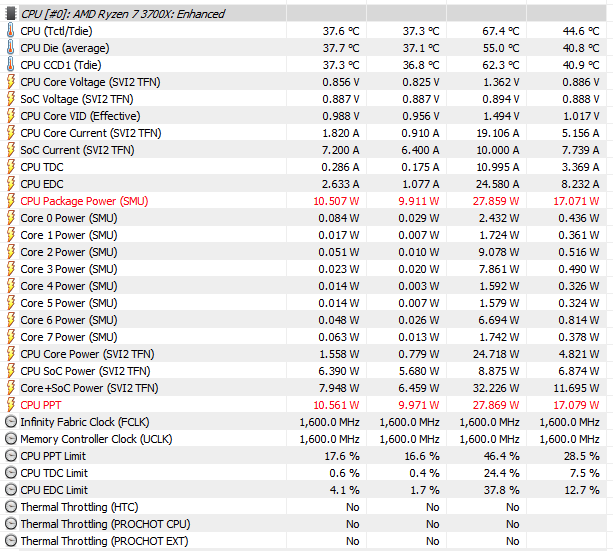Click lightning icon beside CPU Core Voltage
This screenshot has height=551, width=613.
coord(11,82)
